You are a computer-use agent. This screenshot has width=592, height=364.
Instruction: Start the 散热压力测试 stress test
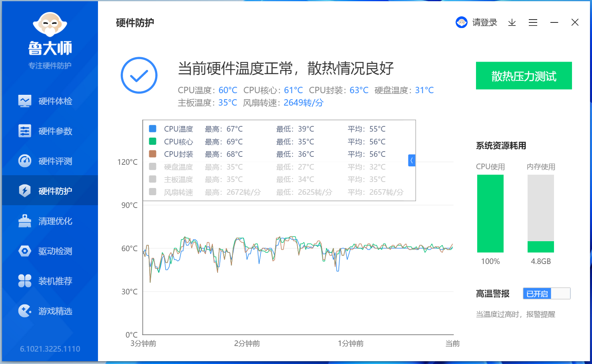pyautogui.click(x=524, y=76)
